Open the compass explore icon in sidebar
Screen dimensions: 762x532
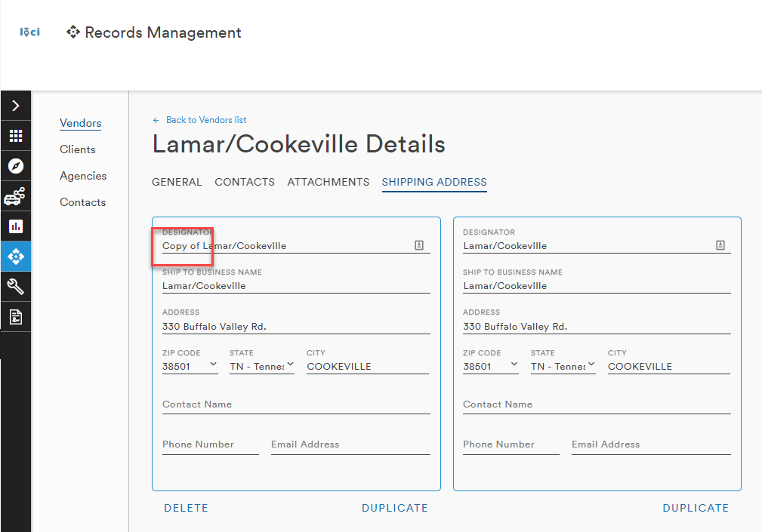coord(16,166)
